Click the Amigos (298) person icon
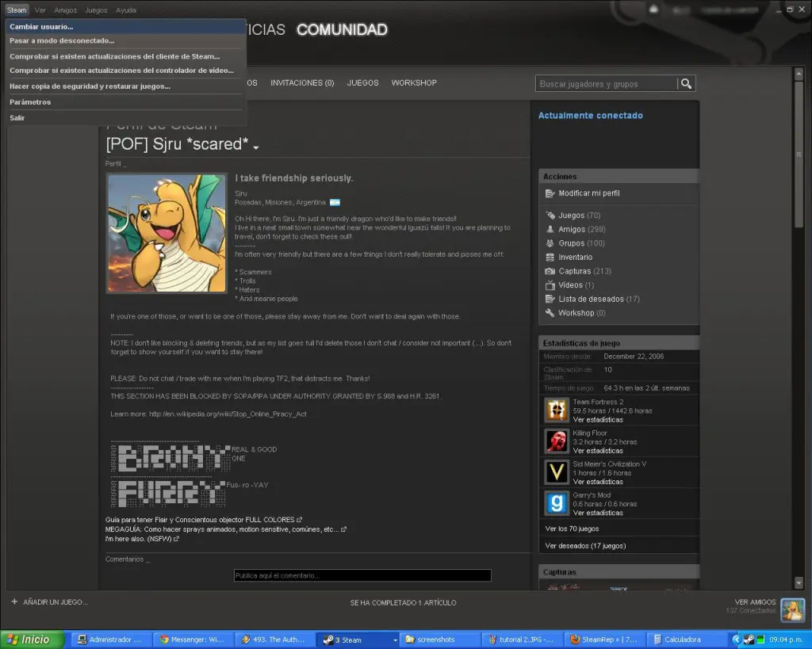The height and width of the screenshot is (649, 812). (x=550, y=229)
